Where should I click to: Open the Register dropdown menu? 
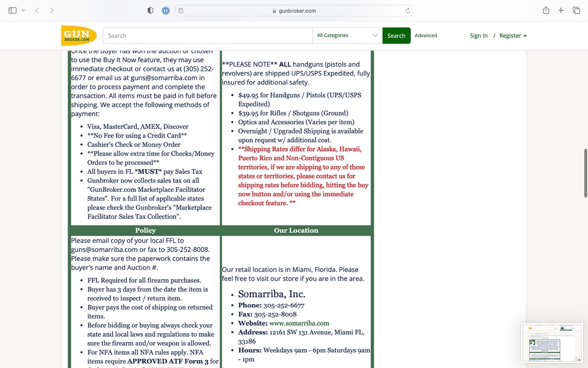pyautogui.click(x=513, y=35)
